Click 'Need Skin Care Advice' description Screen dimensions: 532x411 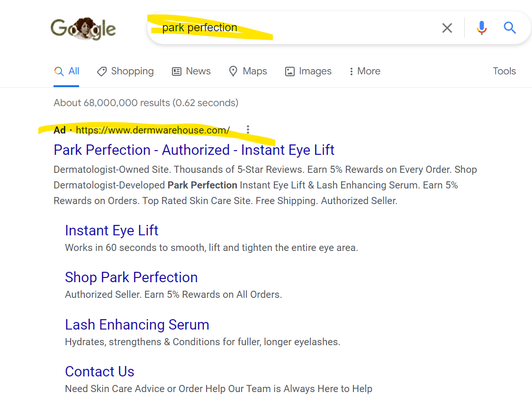coord(218,389)
